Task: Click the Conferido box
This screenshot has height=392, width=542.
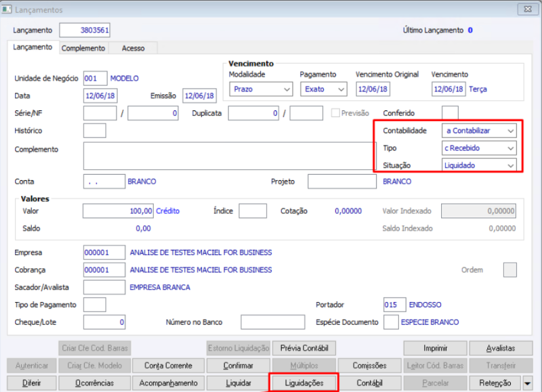Action: 450,113
